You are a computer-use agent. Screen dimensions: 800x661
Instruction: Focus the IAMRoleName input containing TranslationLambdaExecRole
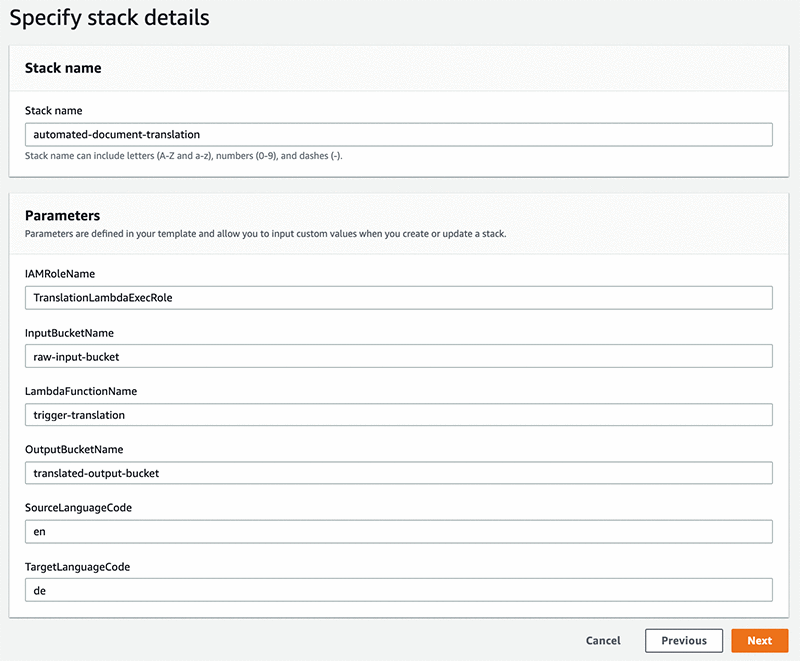[x=398, y=298]
